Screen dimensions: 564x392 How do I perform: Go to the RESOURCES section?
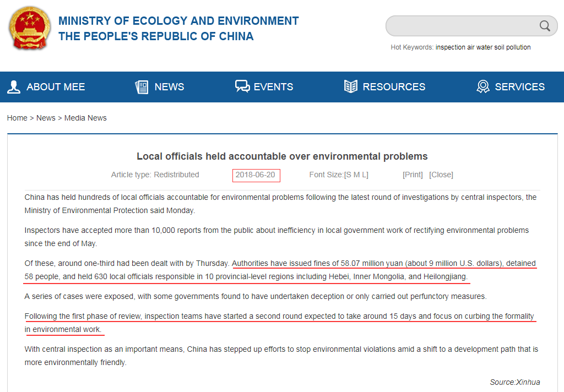point(394,87)
